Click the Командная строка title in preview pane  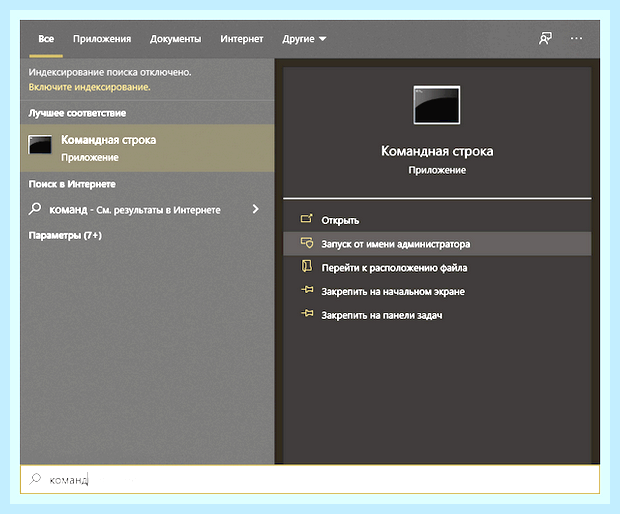[x=437, y=151]
